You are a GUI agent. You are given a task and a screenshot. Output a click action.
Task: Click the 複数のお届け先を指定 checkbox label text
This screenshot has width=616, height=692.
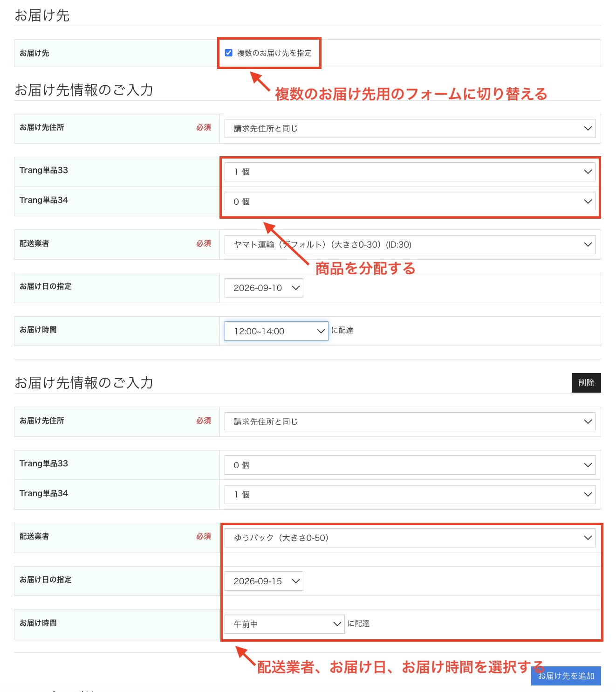point(274,53)
